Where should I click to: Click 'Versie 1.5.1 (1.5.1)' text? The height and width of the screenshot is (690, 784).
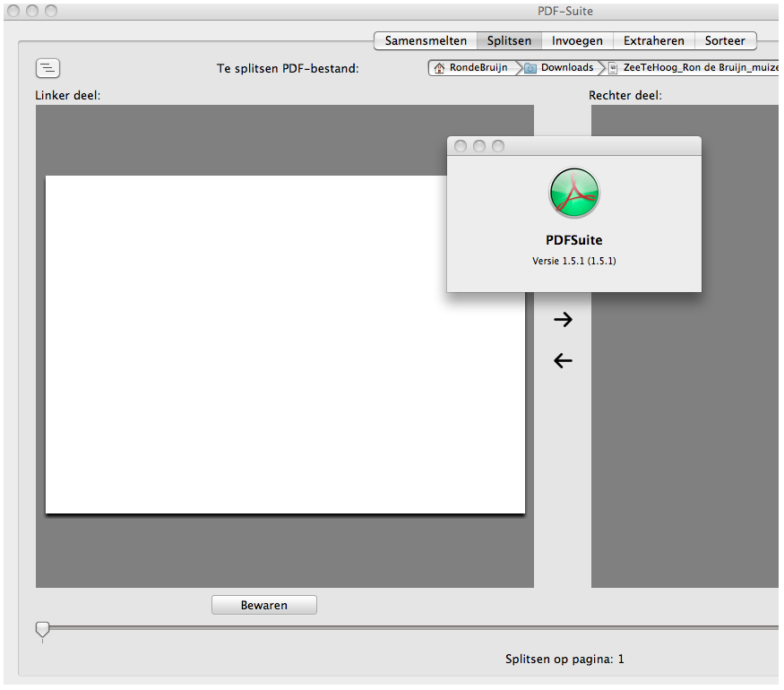pyautogui.click(x=574, y=261)
